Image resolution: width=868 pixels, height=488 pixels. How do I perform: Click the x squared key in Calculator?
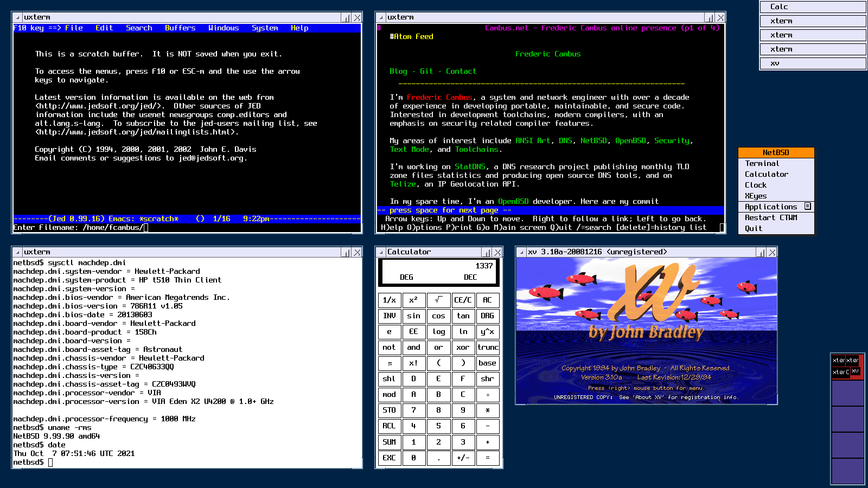(x=413, y=300)
